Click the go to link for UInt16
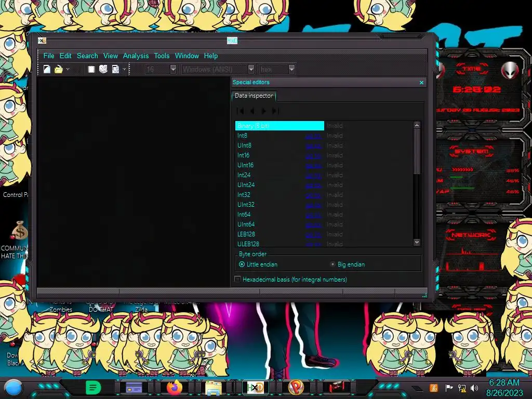The height and width of the screenshot is (399, 532). coord(313,166)
